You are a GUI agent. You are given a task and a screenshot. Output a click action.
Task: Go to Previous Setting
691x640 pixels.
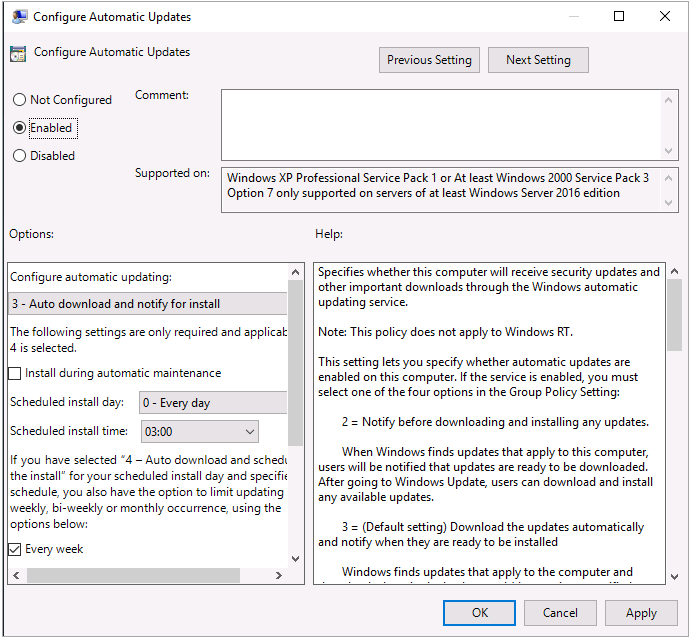(x=429, y=60)
